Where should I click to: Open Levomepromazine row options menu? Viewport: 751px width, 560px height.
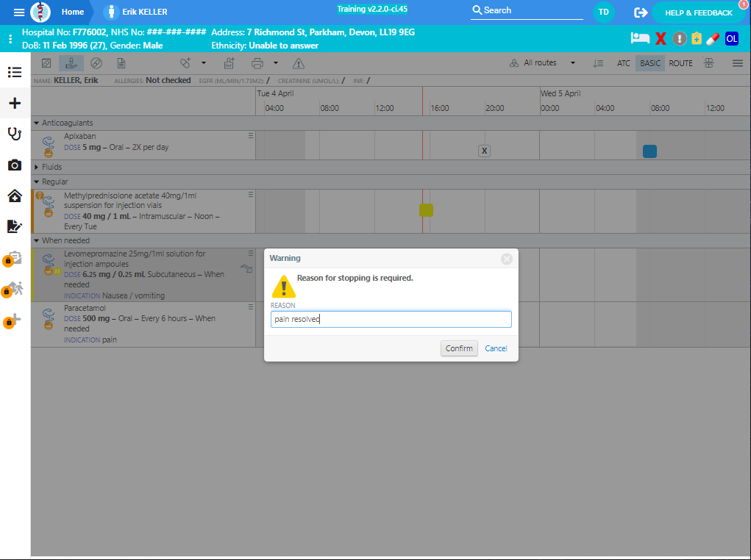(251, 254)
